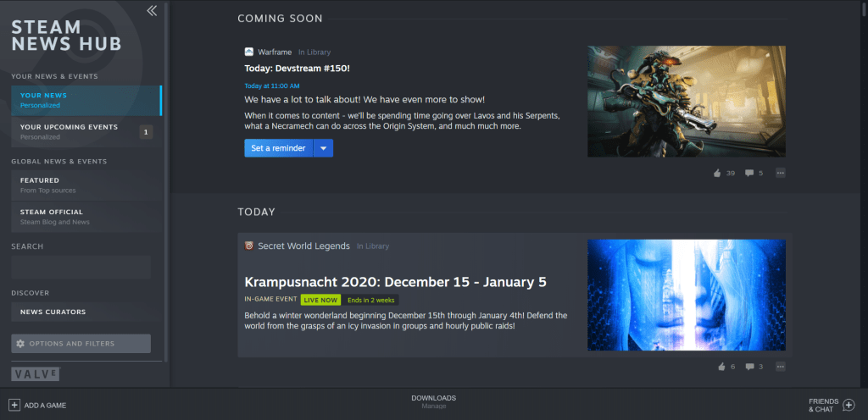Open Downloads Manage link

(x=433, y=401)
